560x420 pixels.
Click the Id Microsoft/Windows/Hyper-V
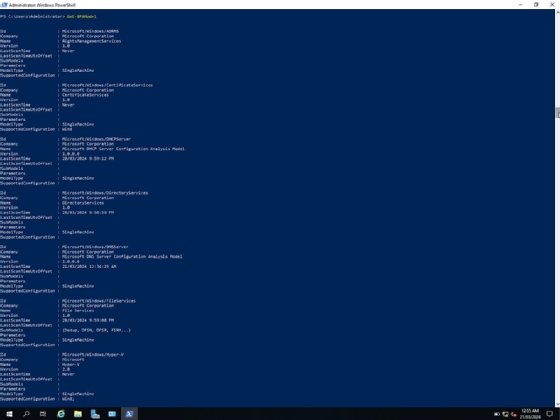(93, 355)
